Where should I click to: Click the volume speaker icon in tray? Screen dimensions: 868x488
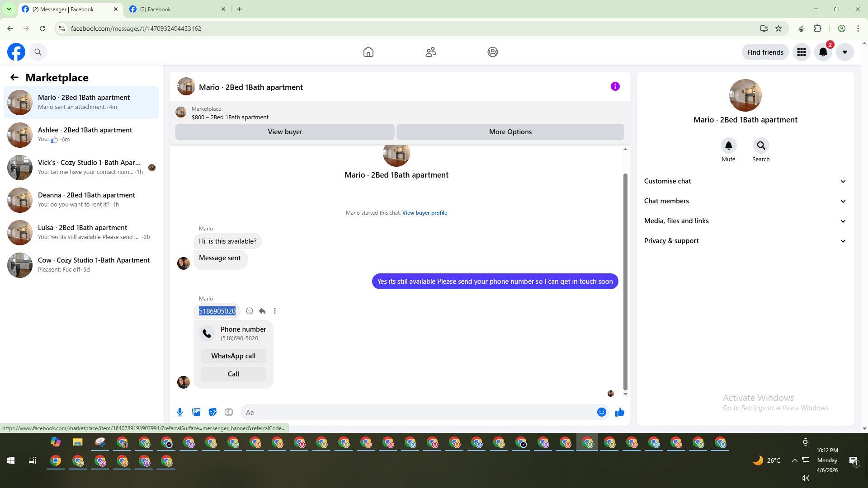[805, 478]
